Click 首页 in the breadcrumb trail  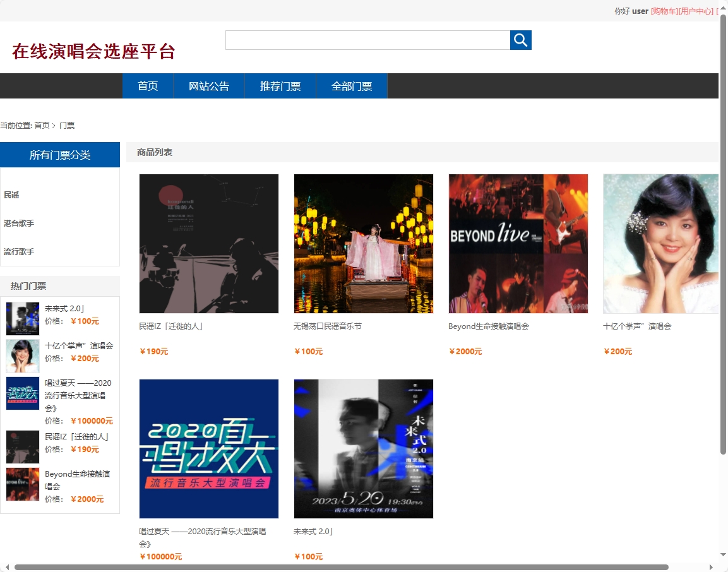[x=42, y=125]
